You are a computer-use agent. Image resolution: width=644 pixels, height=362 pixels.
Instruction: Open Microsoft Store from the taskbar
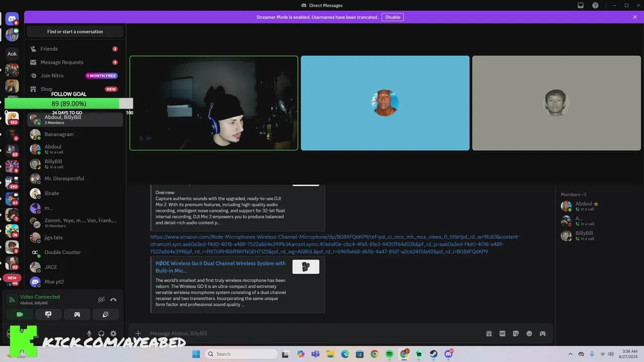[360, 354]
